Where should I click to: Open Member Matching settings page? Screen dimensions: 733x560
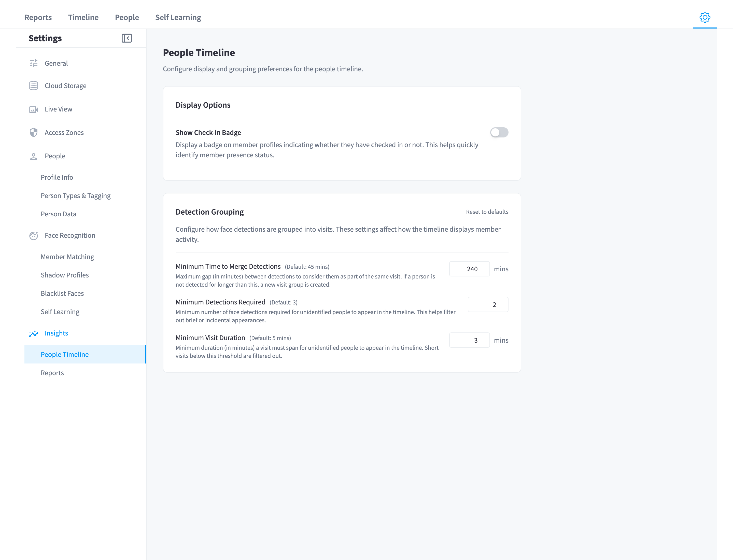click(x=67, y=257)
